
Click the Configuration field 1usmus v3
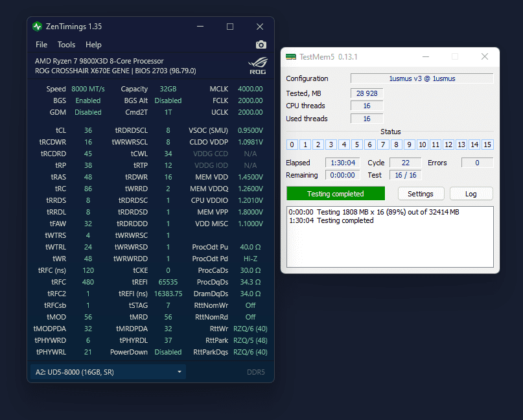[x=422, y=78]
